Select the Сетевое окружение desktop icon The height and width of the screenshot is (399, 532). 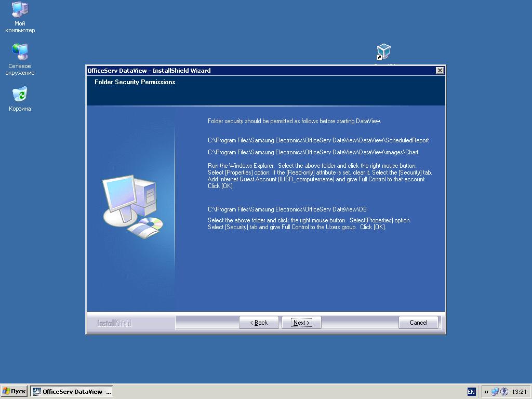(21, 52)
